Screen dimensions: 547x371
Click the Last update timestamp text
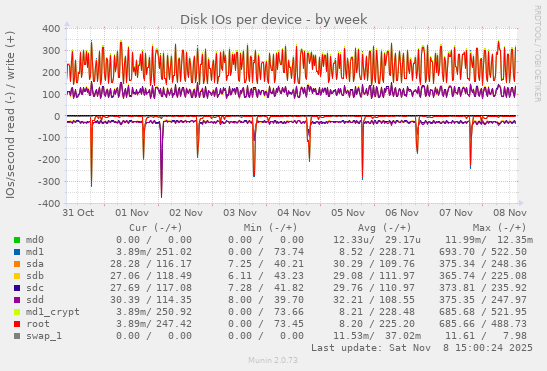[x=422, y=348]
